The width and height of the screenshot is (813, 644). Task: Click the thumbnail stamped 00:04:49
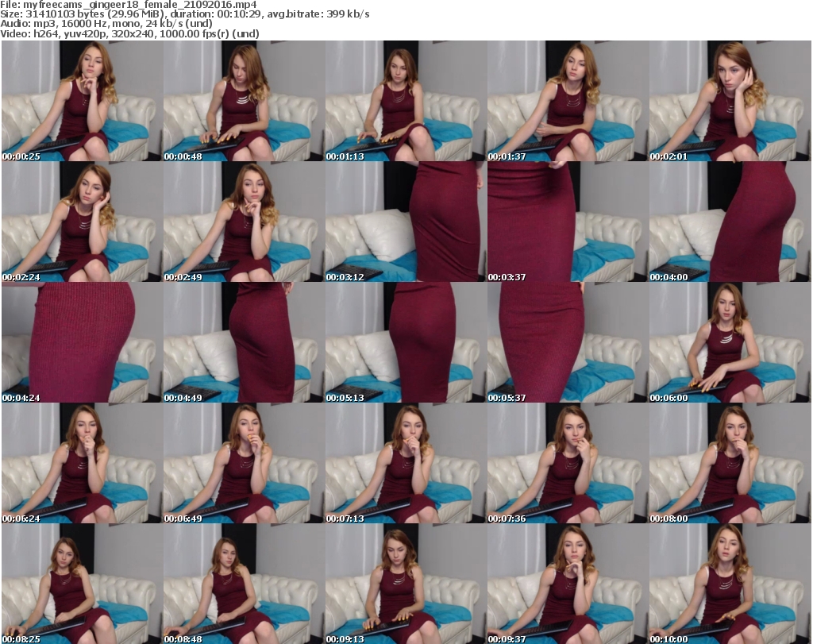click(245, 343)
